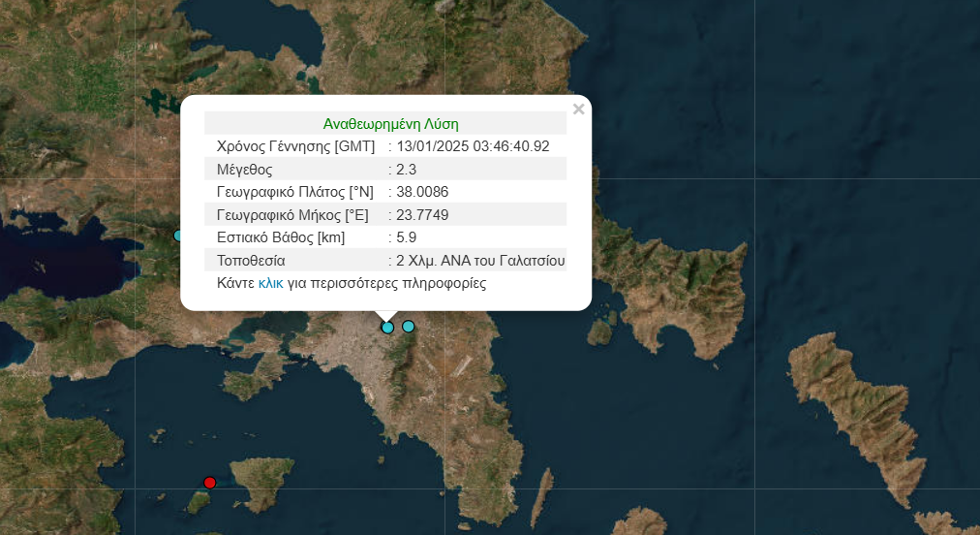Click the latitude value 38.0086
Screen dimensions: 980x535
(x=422, y=192)
